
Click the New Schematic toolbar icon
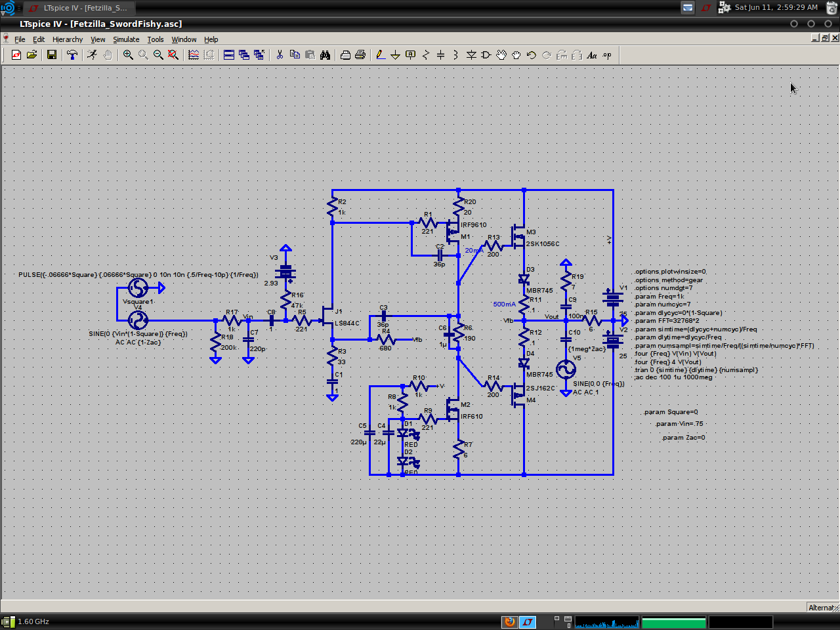16,55
